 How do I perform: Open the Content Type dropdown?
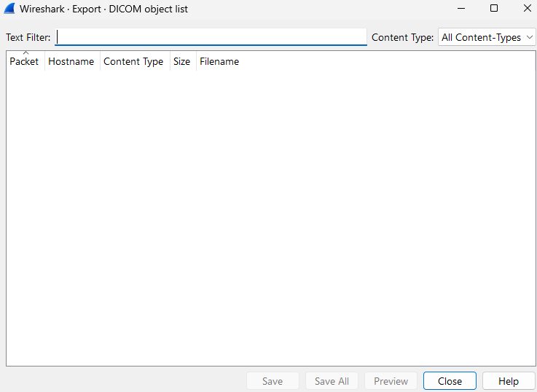(487, 37)
